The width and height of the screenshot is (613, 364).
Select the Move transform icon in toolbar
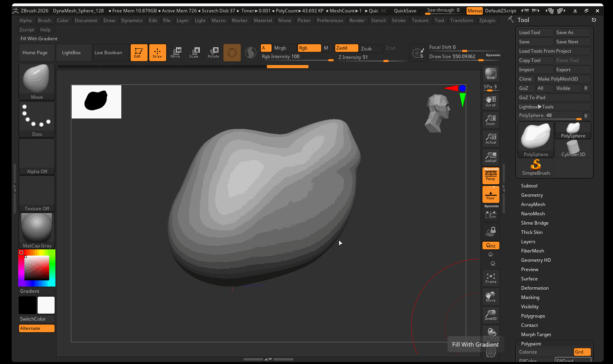tap(176, 53)
